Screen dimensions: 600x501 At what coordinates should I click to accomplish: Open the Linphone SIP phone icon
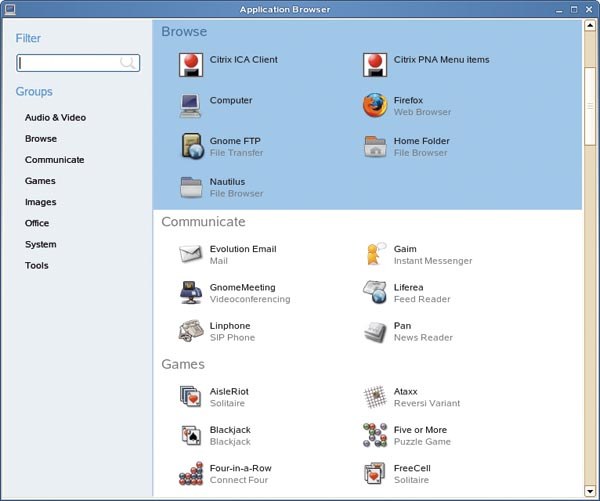(191, 331)
